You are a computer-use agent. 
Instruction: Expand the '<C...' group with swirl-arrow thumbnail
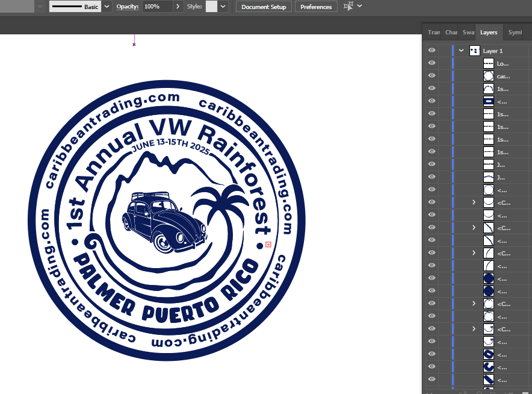(474, 329)
